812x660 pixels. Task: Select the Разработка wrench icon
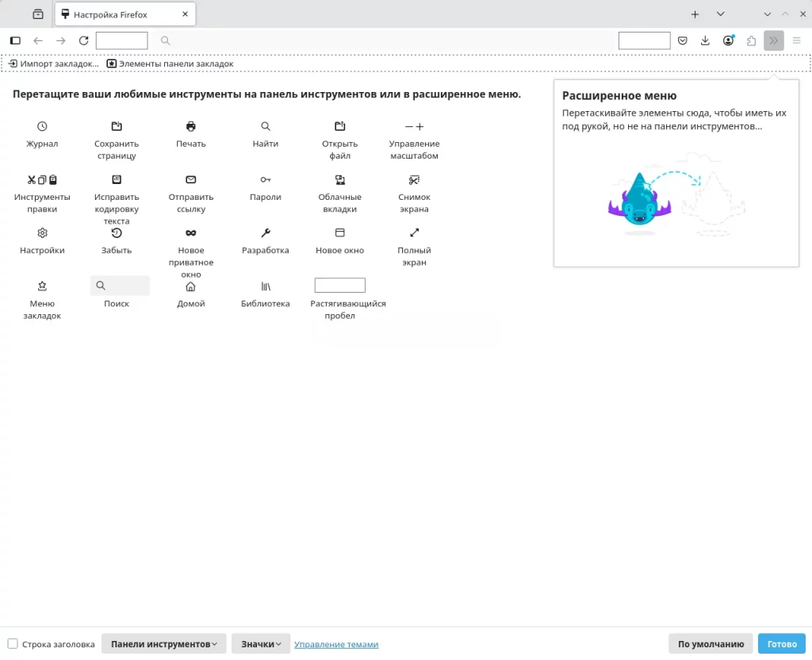pos(265,233)
